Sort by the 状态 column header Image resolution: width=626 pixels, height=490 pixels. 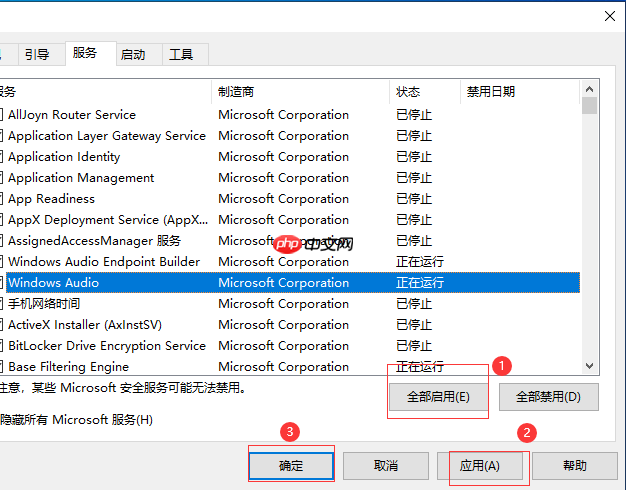(425, 92)
